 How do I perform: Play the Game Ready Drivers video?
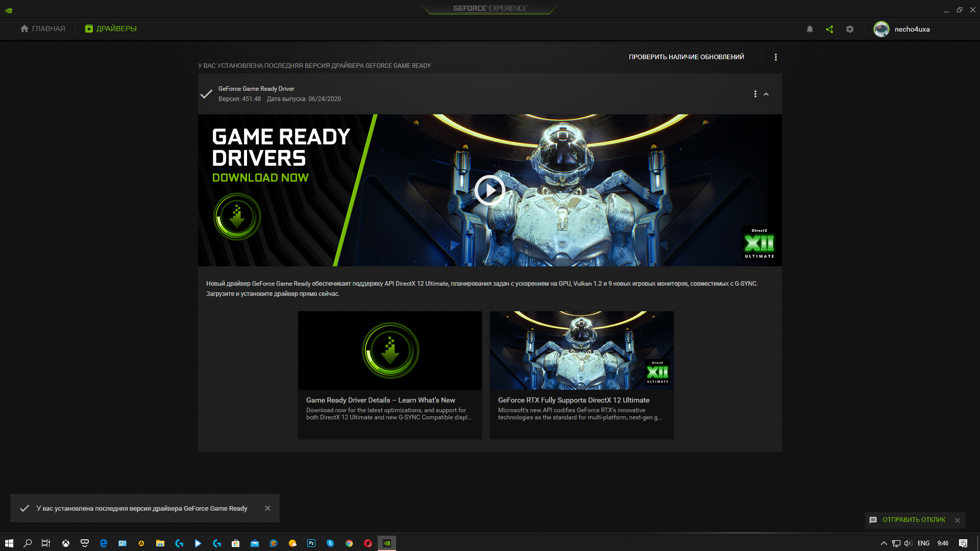click(x=490, y=190)
